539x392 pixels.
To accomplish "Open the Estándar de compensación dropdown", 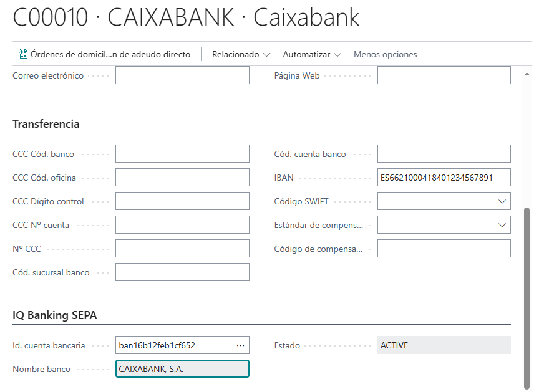I will click(503, 224).
